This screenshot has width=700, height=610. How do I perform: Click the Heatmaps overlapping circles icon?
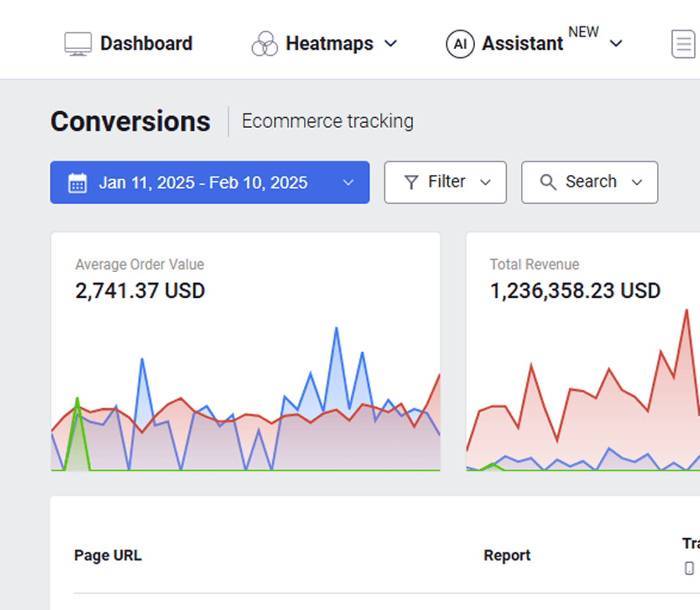click(264, 44)
